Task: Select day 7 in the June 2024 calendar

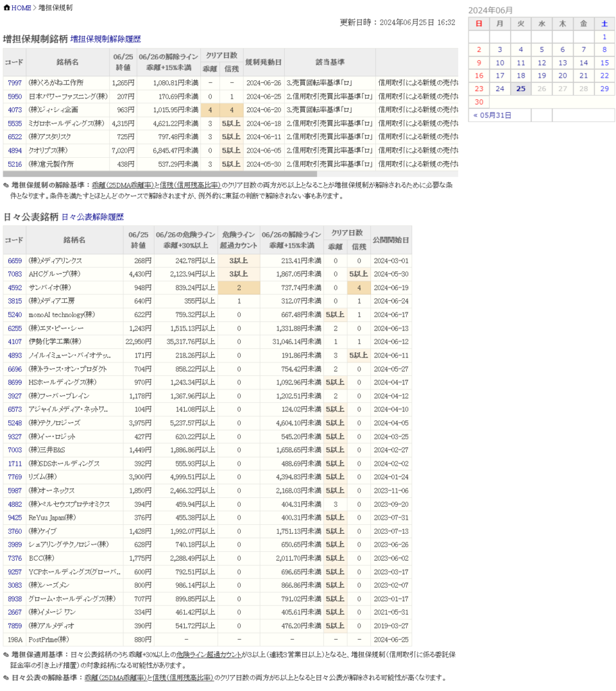Action: coord(584,50)
